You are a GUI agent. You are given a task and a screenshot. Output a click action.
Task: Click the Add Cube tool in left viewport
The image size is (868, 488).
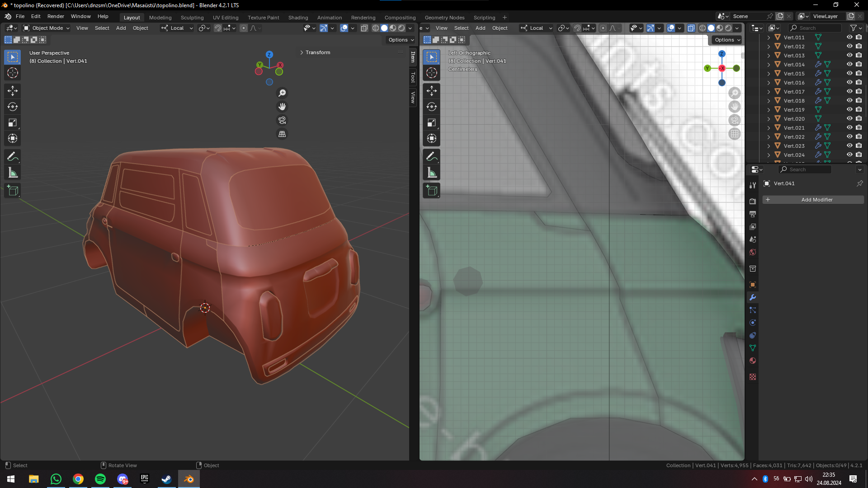coord(13,190)
